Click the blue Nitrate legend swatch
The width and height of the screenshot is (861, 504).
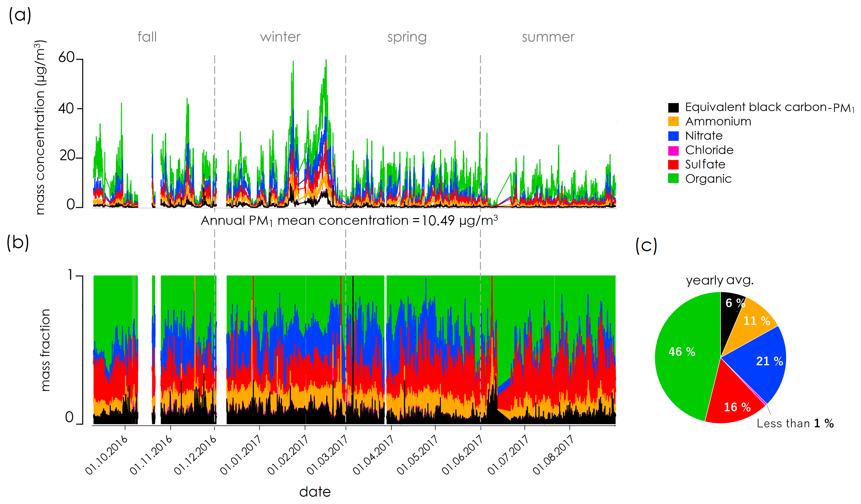coord(673,136)
